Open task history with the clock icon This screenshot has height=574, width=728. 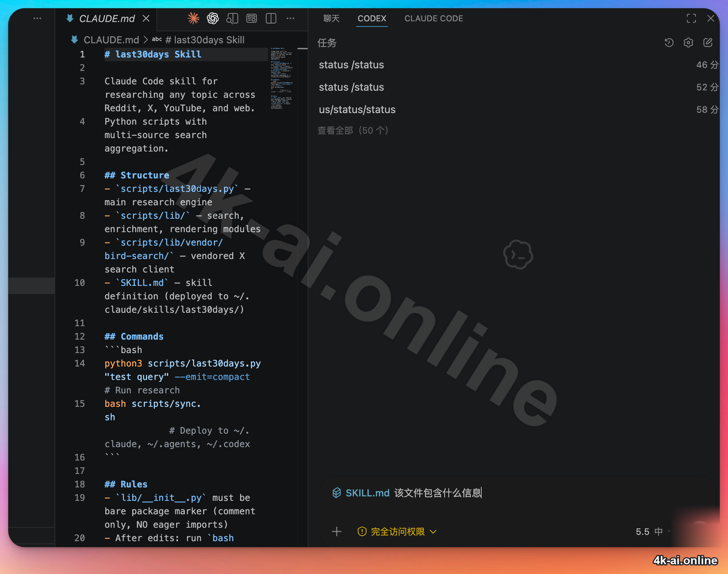pos(669,43)
